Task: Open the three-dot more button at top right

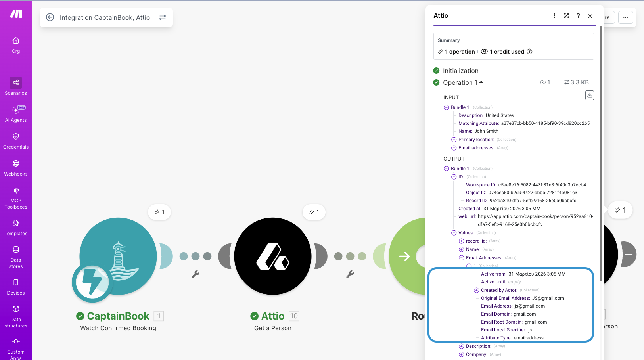Action: tap(625, 17)
